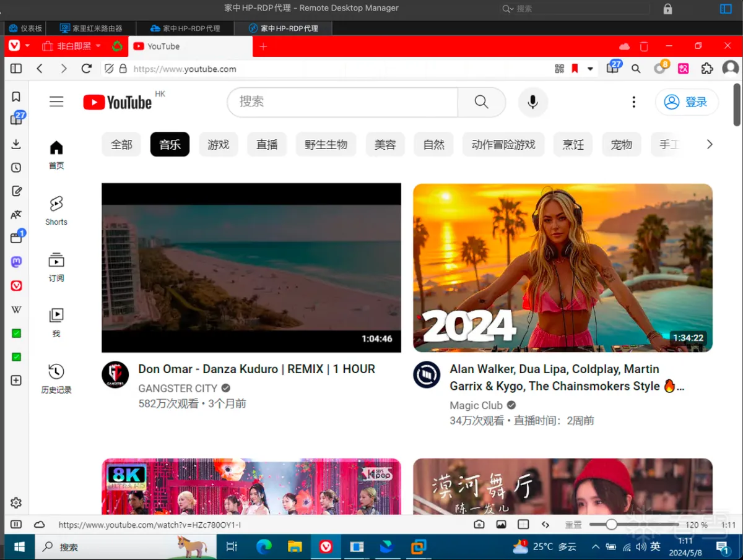Image resolution: width=743 pixels, height=560 pixels.
Task: Show the QR code for this page
Action: 560,69
